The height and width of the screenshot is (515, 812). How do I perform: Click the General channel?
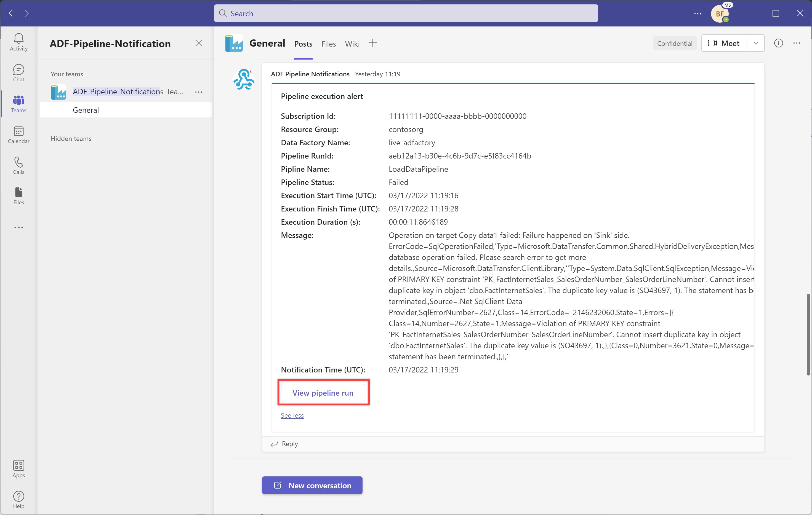pyautogui.click(x=86, y=109)
